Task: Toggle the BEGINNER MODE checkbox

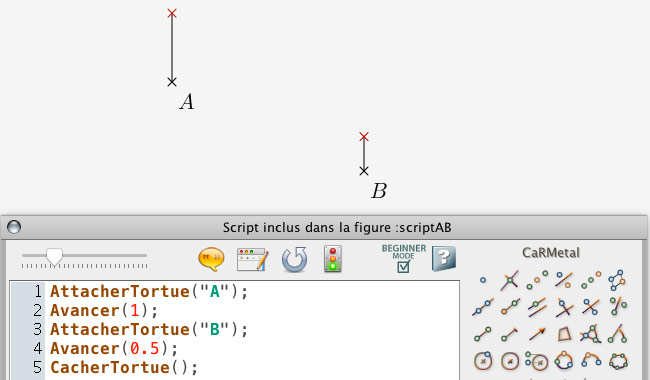Action: 403,267
